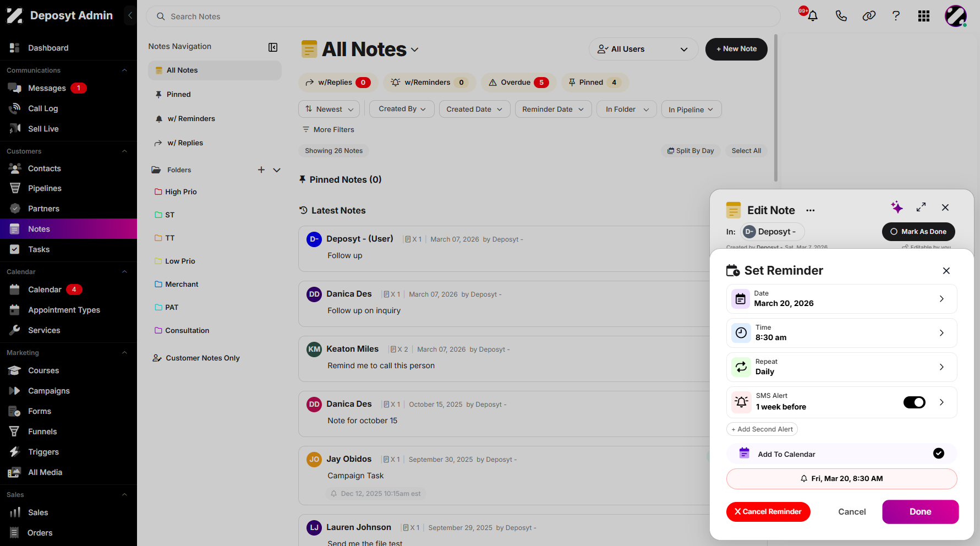Click the AI sparkle icon in Edit Note
980x546 pixels.
(897, 207)
